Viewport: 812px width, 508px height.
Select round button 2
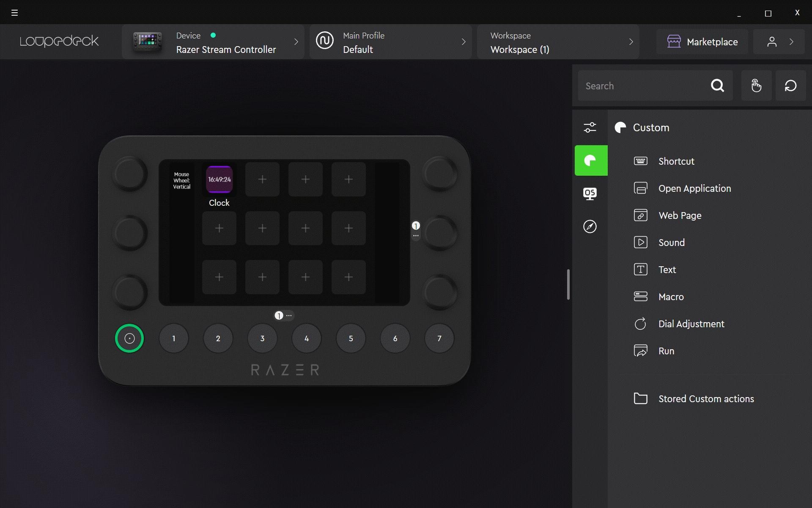[218, 338]
